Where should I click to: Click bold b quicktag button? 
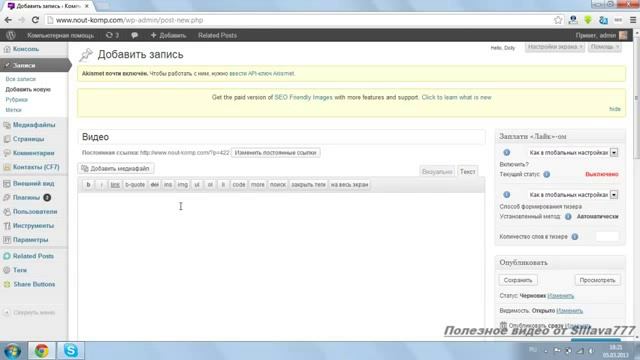pyautogui.click(x=88, y=185)
